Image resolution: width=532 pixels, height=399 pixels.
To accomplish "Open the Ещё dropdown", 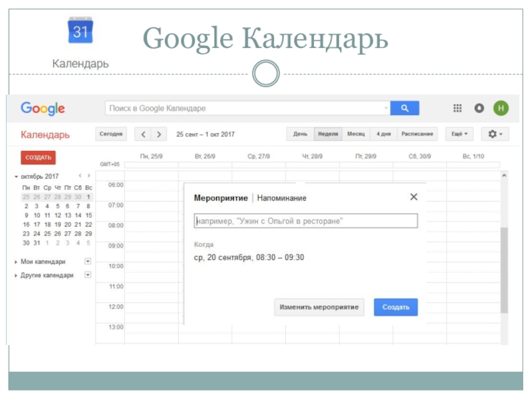I will tap(460, 134).
